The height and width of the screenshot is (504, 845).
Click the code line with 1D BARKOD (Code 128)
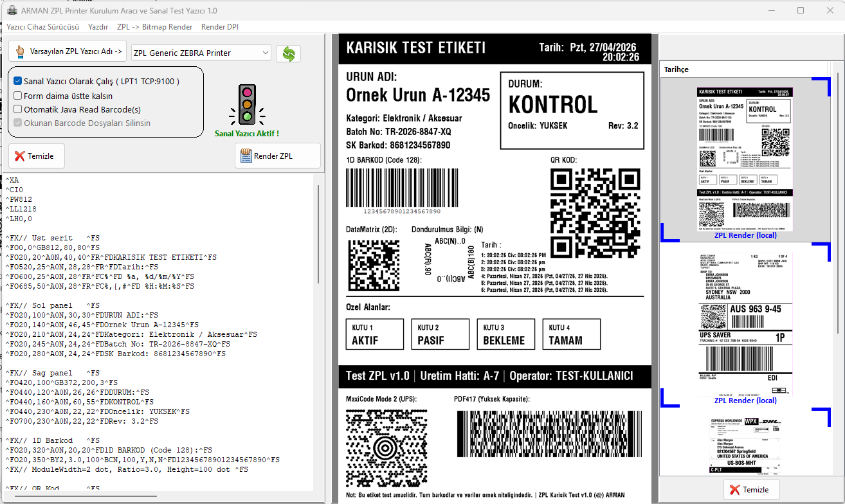(109, 450)
